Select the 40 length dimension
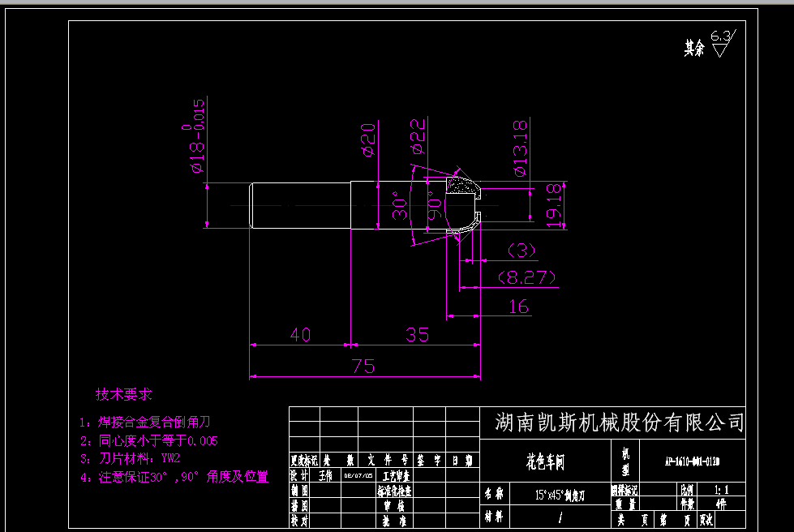This screenshot has height=532, width=794. (x=300, y=335)
